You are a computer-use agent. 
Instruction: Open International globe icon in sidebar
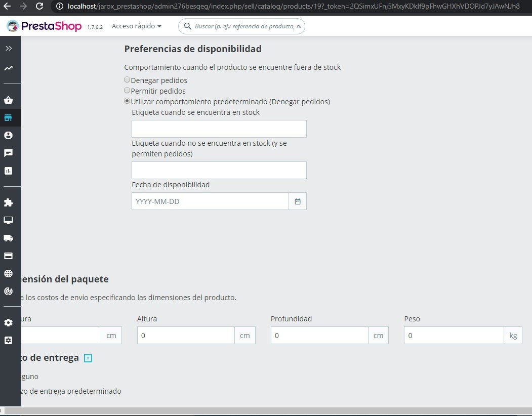pyautogui.click(x=9, y=273)
